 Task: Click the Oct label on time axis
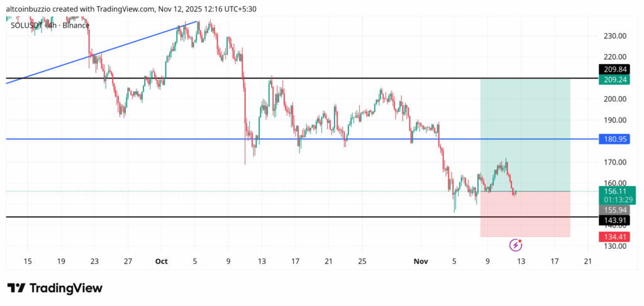coord(161,260)
